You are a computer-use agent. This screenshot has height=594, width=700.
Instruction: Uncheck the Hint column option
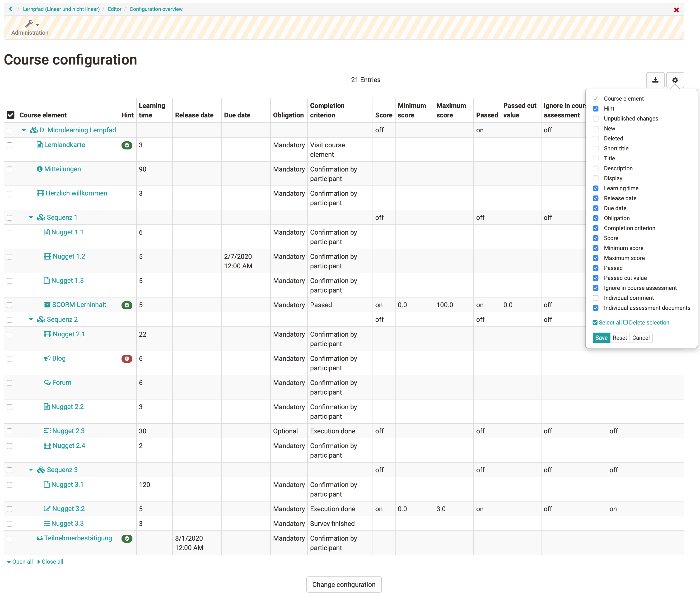596,108
